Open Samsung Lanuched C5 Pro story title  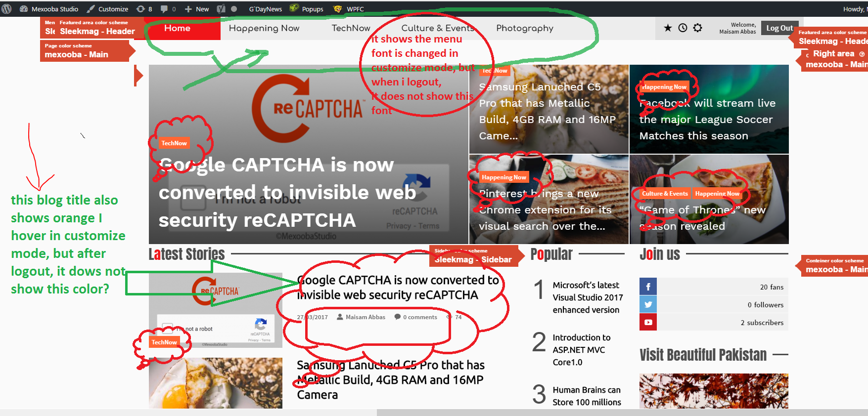(391, 380)
